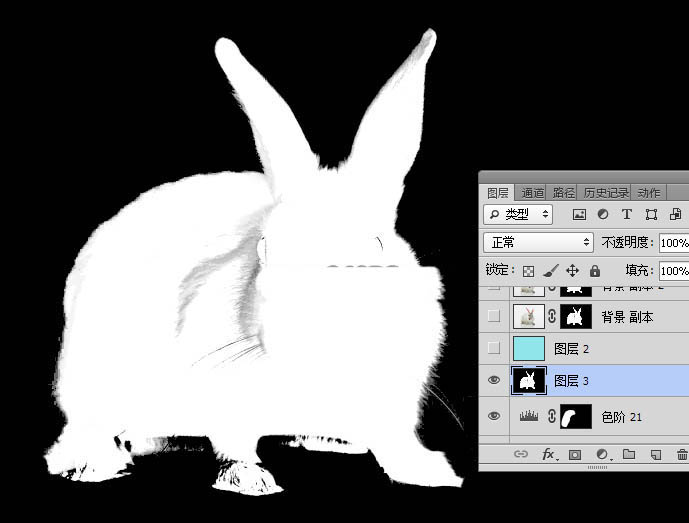Open create adjustment layer menu
The height and width of the screenshot is (523, 689).
coord(602,454)
